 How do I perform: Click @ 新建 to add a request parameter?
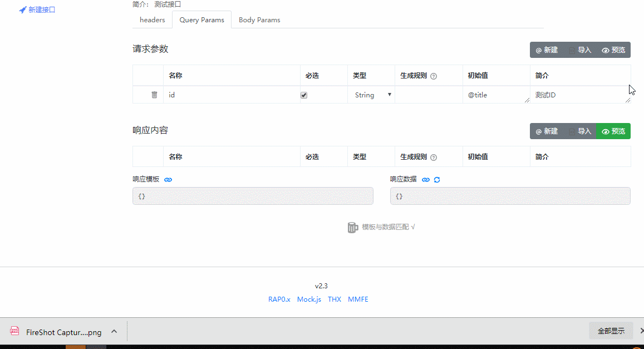point(547,50)
